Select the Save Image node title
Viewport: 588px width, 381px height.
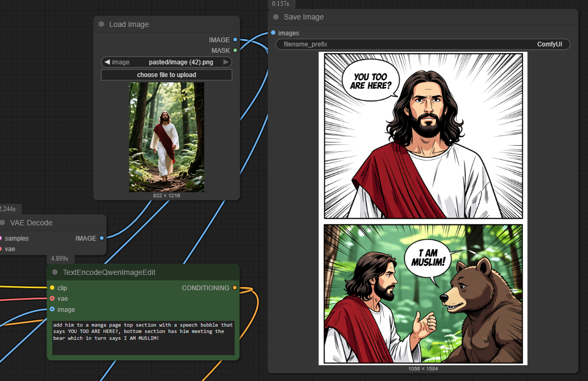pyautogui.click(x=304, y=17)
